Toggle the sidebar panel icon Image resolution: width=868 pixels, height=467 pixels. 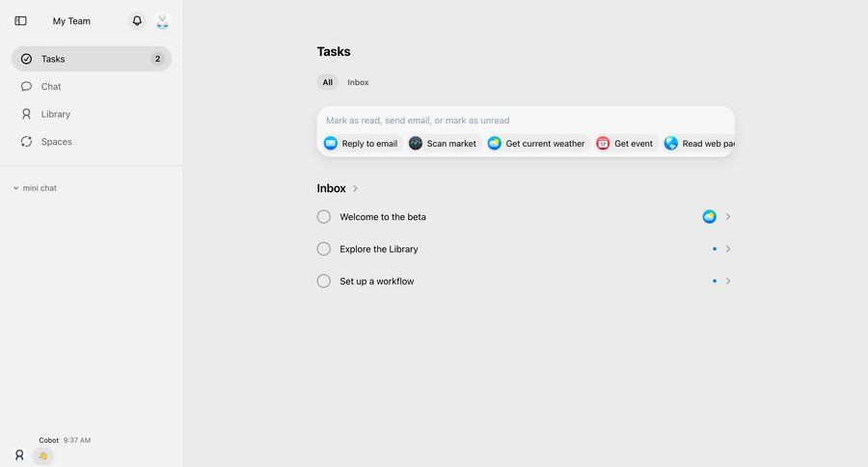click(21, 20)
